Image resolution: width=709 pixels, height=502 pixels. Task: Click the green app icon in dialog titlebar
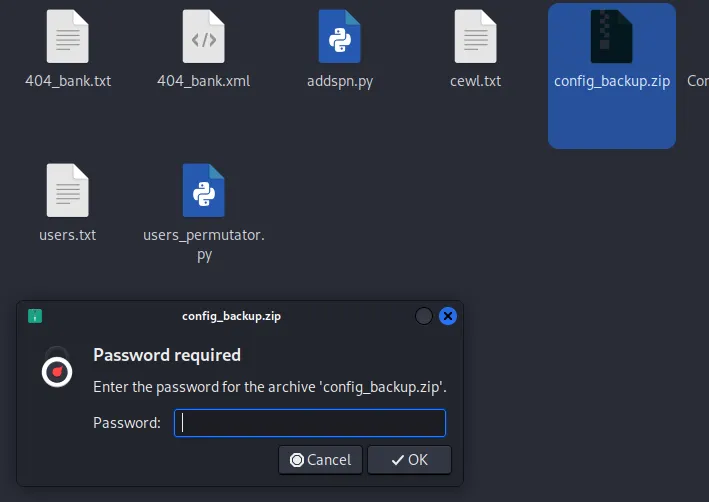(x=35, y=316)
